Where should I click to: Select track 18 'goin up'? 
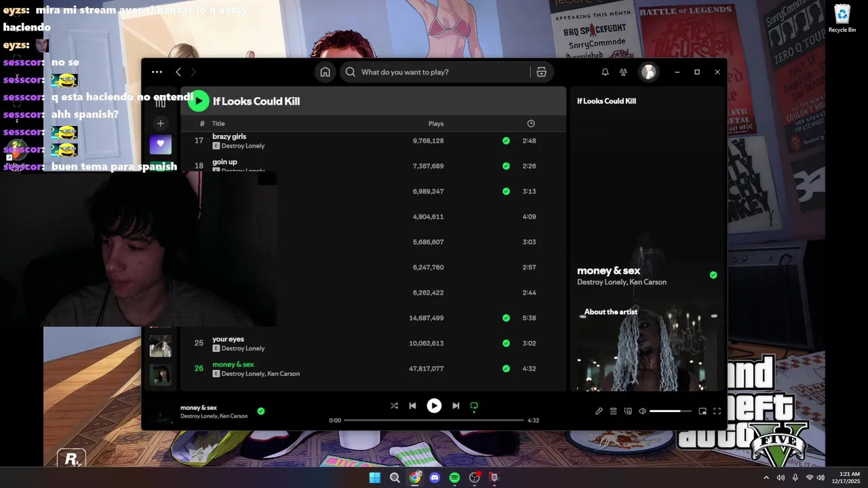(x=224, y=162)
